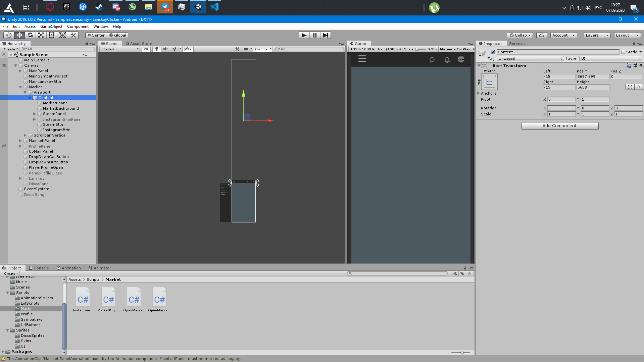Open the cloud services icon
Screen dimensions: 644x362
point(542,35)
